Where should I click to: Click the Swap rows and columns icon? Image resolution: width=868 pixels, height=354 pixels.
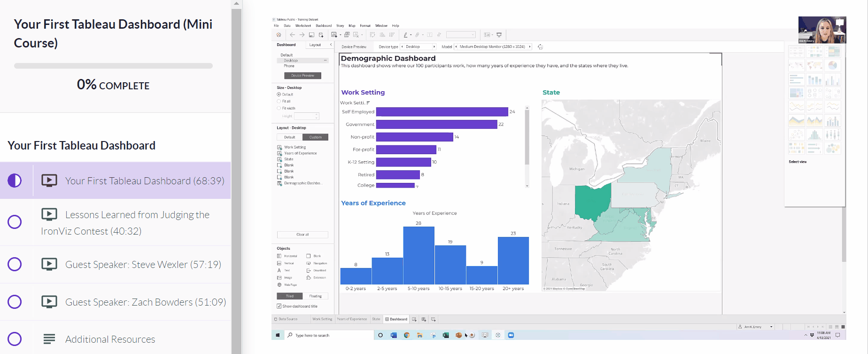coord(372,35)
